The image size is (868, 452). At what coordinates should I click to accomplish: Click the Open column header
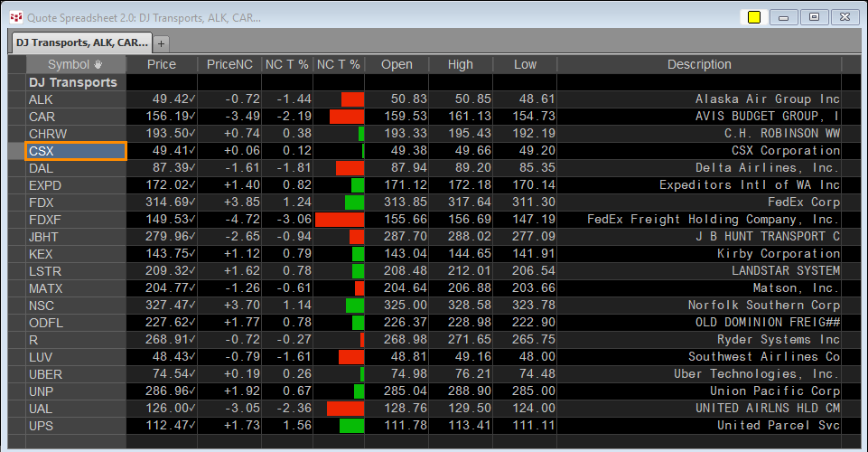coord(397,64)
